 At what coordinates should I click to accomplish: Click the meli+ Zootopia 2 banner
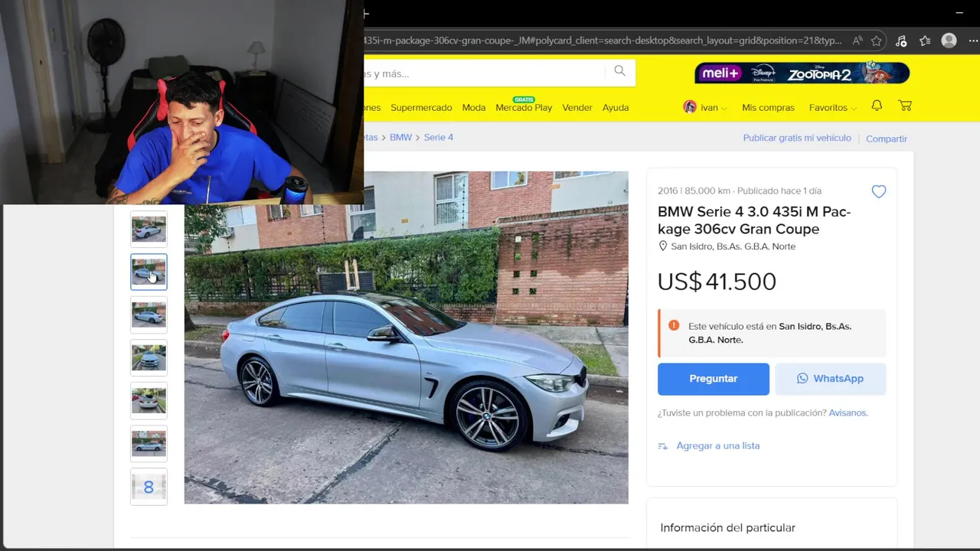pos(802,73)
